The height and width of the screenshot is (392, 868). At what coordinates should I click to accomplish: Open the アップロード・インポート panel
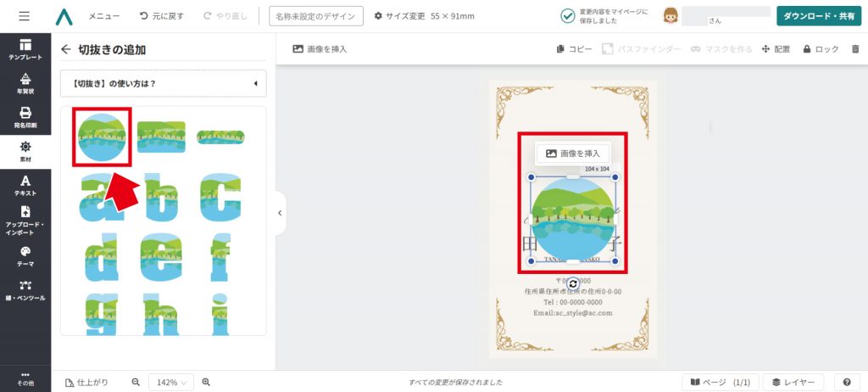point(25,221)
